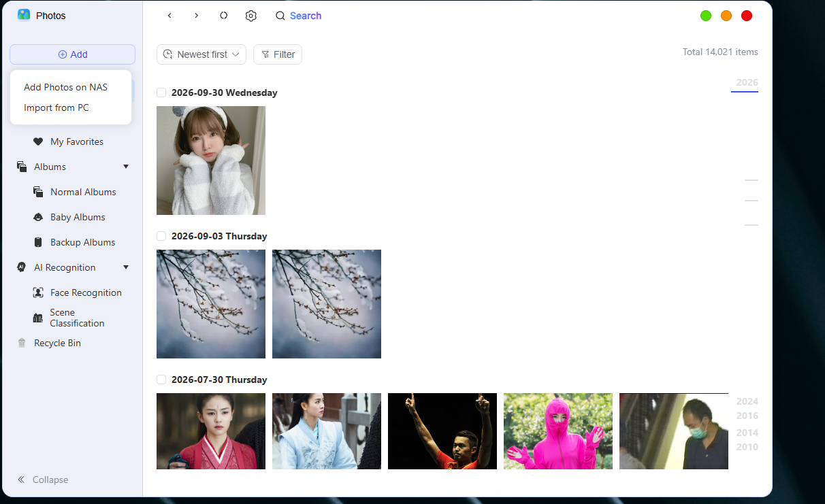
Task: Click the 2026-09-30 Wednesday date heading
Action: coord(225,93)
